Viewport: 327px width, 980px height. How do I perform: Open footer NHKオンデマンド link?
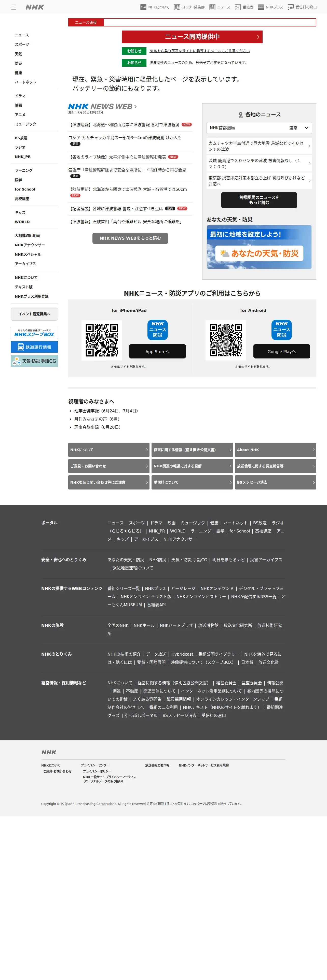(217, 588)
